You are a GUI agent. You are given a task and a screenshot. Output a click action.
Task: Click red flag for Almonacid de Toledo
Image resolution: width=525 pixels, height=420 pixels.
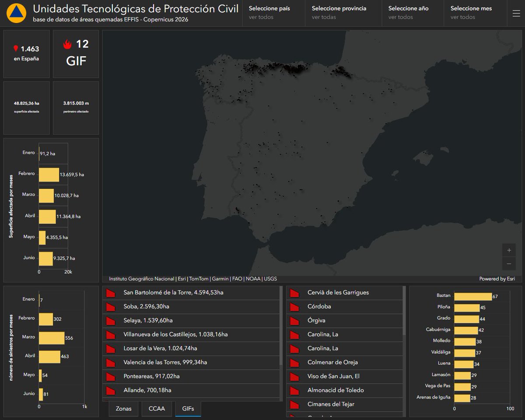coord(294,390)
